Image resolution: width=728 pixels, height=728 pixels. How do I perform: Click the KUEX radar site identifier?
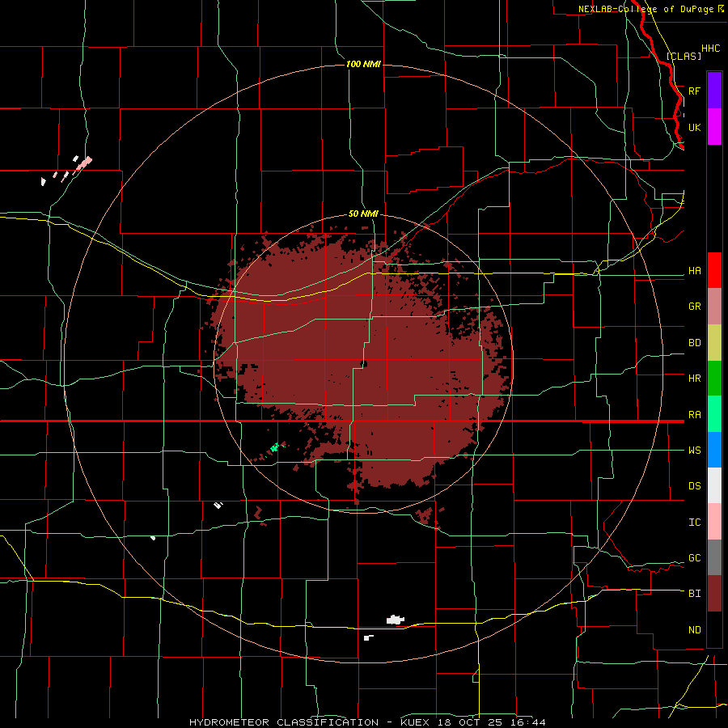[x=417, y=722]
